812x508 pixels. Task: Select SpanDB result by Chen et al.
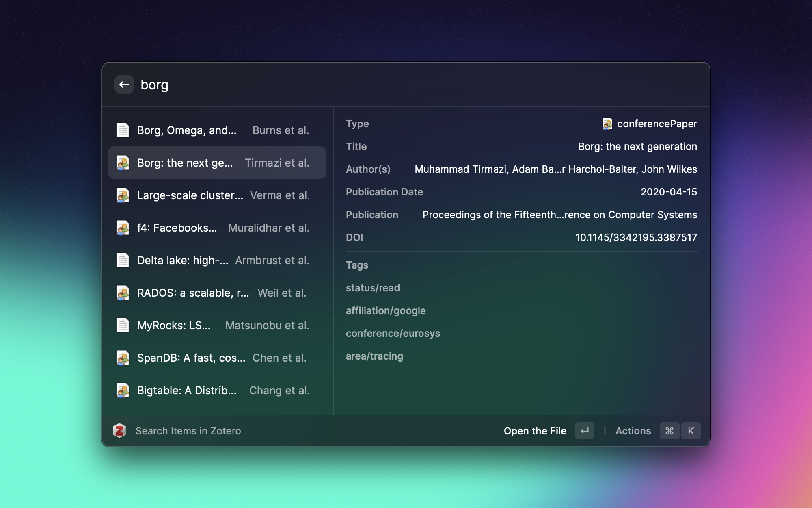(x=217, y=358)
